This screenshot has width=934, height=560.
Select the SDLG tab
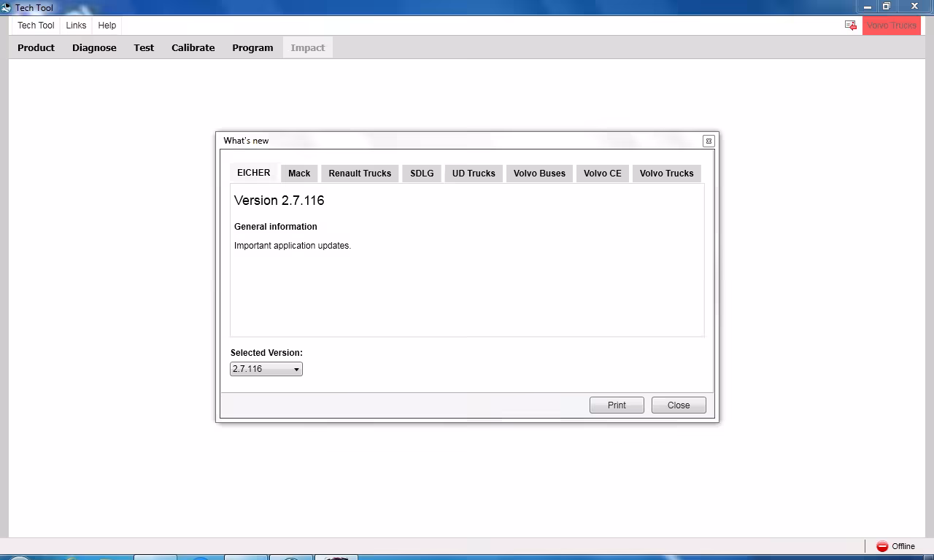[x=422, y=174]
